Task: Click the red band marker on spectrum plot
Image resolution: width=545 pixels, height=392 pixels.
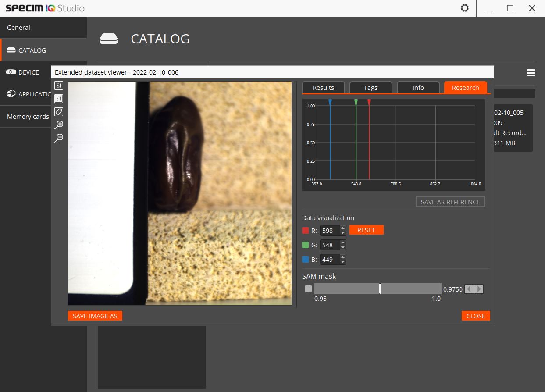Action: pos(369,102)
